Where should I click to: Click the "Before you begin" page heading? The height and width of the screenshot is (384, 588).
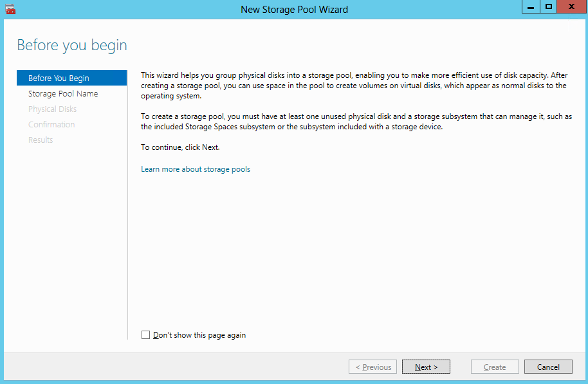point(72,46)
